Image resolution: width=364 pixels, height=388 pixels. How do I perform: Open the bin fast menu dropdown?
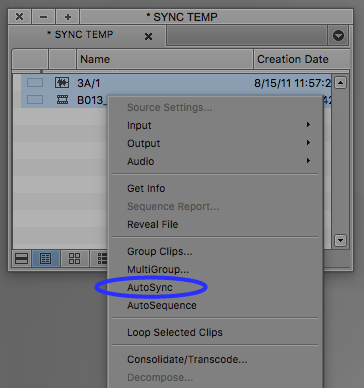coord(338,35)
